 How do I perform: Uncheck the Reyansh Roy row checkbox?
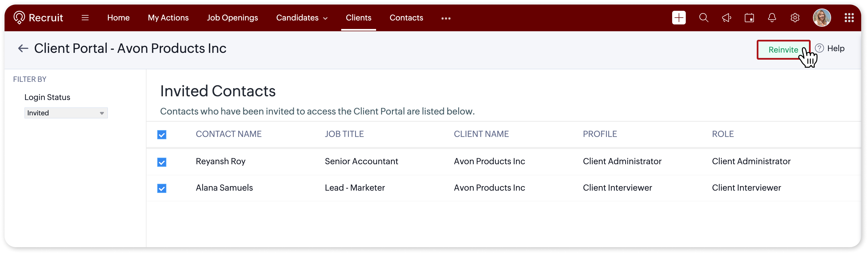pos(162,162)
